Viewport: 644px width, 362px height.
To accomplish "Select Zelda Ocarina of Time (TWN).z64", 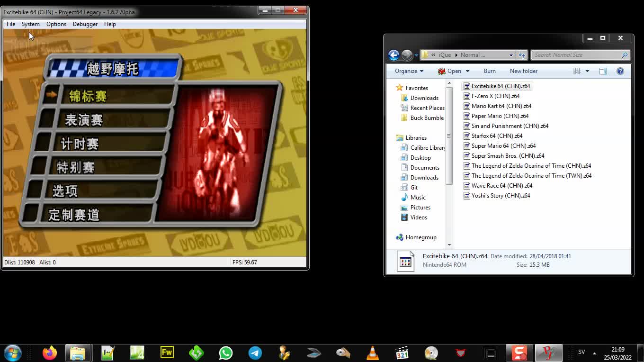I will pyautogui.click(x=528, y=176).
